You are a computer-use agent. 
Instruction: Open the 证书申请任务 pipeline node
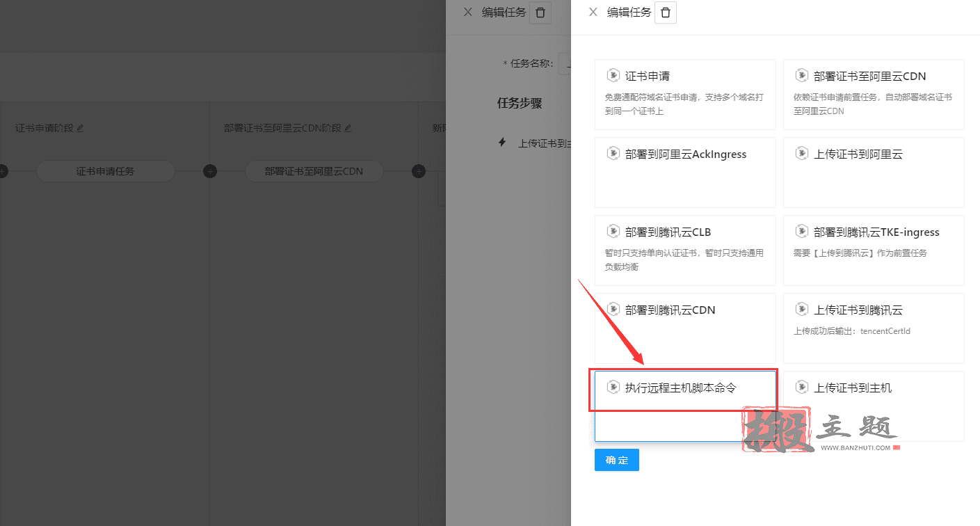click(105, 171)
